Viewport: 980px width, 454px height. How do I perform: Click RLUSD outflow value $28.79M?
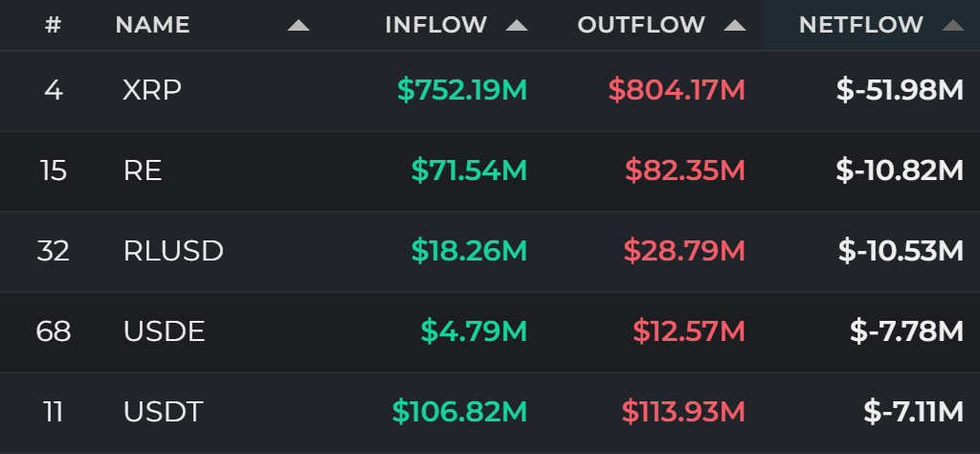click(684, 251)
